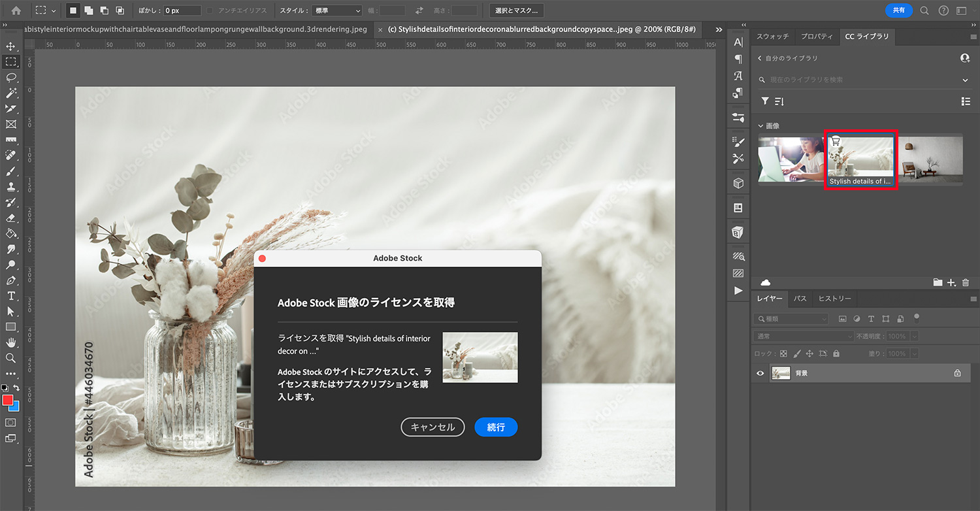Click the 選択とマスク button
Viewport: 980px width, 511px height.
pos(517,10)
